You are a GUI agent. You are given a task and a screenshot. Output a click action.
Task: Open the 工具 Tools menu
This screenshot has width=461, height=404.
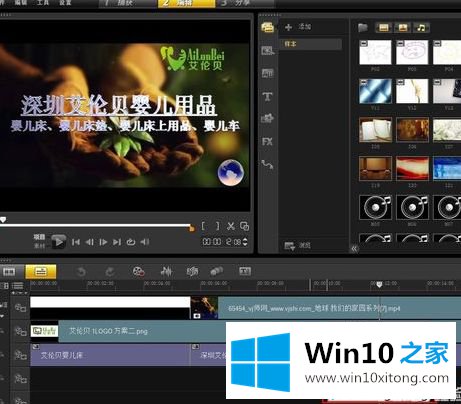43,3
